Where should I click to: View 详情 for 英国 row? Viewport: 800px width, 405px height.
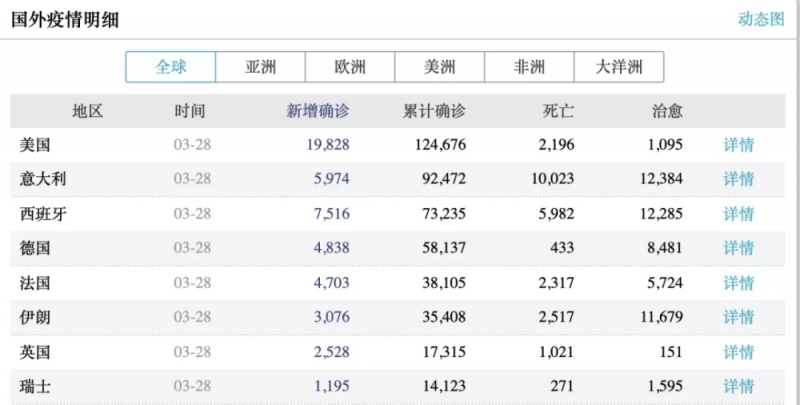tap(739, 352)
